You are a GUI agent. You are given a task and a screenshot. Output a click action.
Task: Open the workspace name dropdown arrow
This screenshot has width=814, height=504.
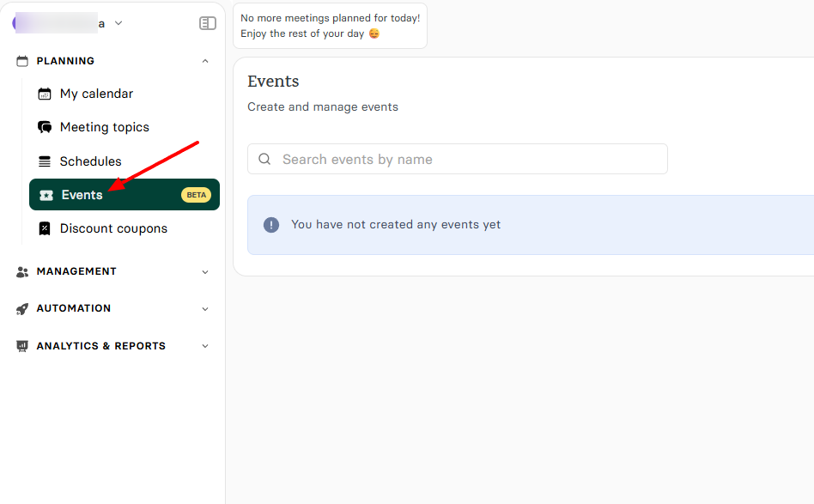[x=117, y=23]
